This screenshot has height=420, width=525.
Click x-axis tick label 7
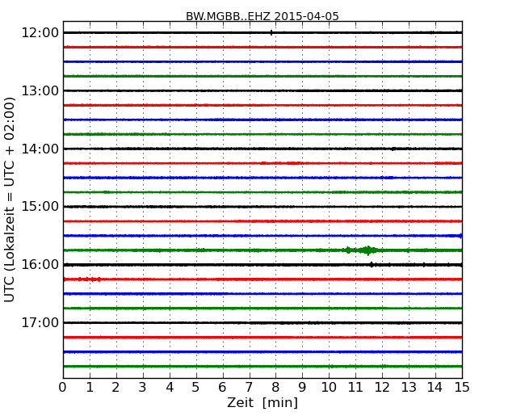249,388
